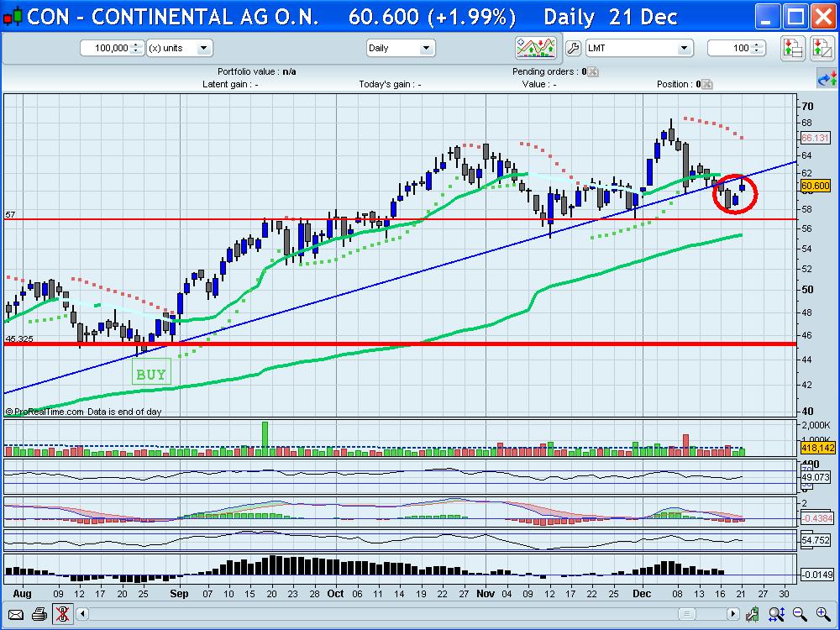This screenshot has width=840, height=630.
Task: Click the Pending orders label
Action: [549, 71]
